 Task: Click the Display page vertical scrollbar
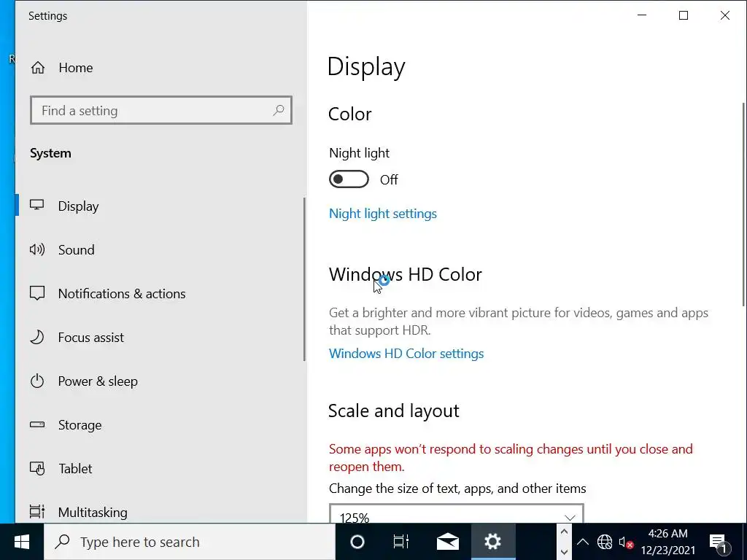pyautogui.click(x=743, y=205)
